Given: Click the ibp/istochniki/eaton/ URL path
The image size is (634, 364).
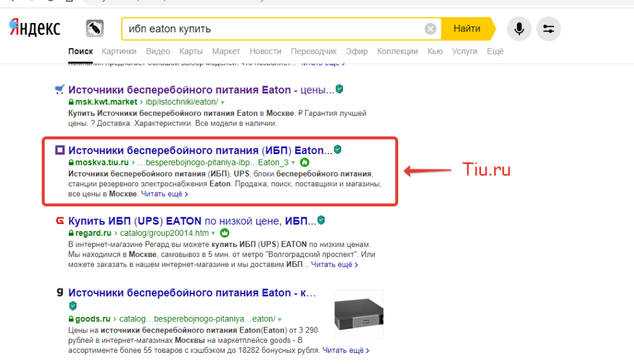Looking at the screenshot, I should pos(182,102).
